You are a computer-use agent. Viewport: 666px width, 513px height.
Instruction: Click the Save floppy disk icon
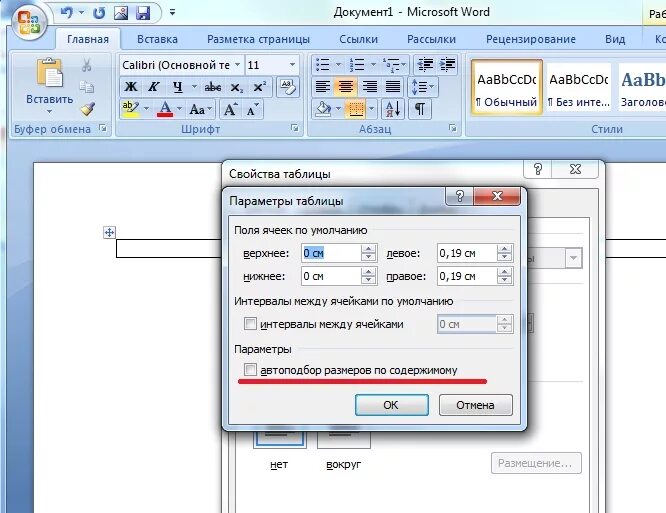(143, 13)
